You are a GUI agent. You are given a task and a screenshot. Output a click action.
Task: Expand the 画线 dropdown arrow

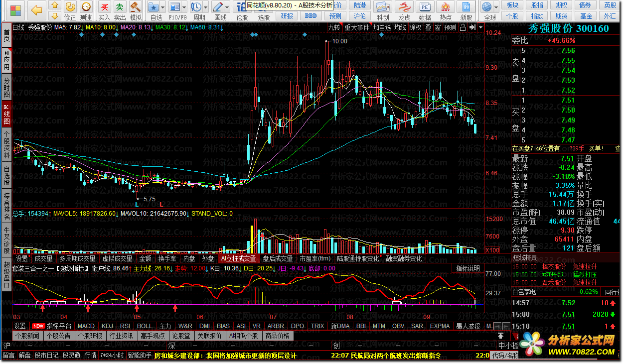point(226,8)
